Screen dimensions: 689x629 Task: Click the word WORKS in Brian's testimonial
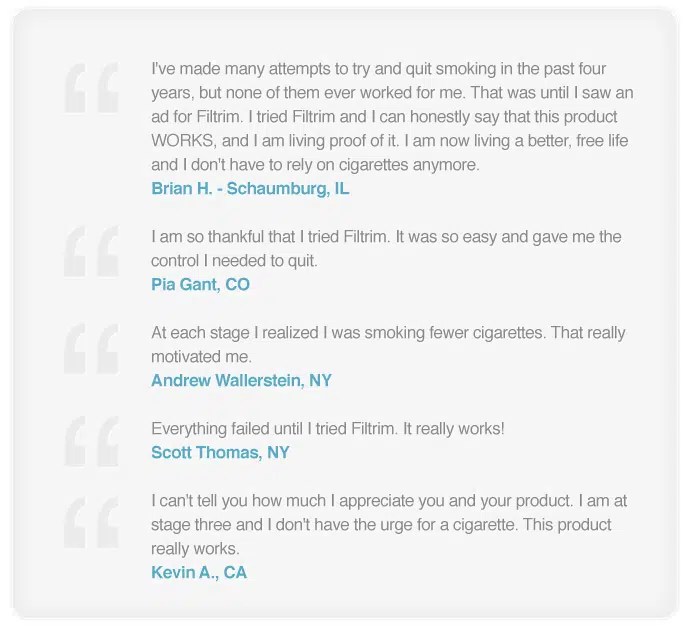click(x=184, y=141)
